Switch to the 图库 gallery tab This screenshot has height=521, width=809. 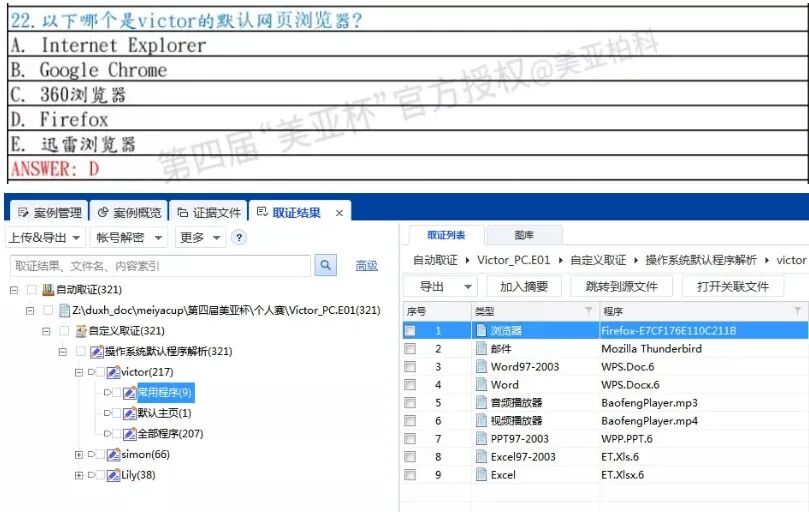click(x=524, y=235)
